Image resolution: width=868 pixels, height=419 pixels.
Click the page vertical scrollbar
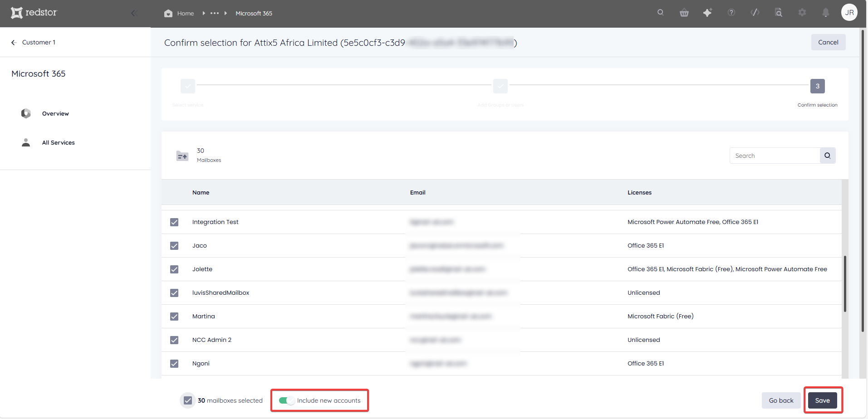[x=863, y=180]
